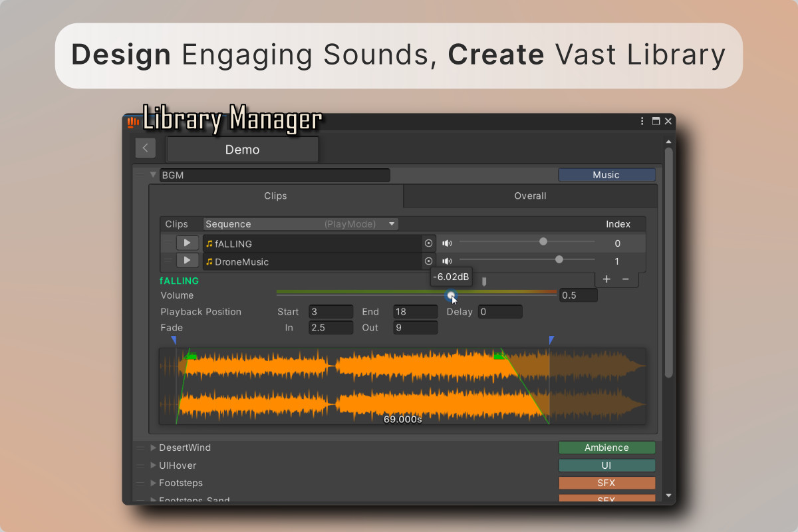Mute the DroneMusic clip speaker icon
798x532 pixels.
pyautogui.click(x=447, y=261)
